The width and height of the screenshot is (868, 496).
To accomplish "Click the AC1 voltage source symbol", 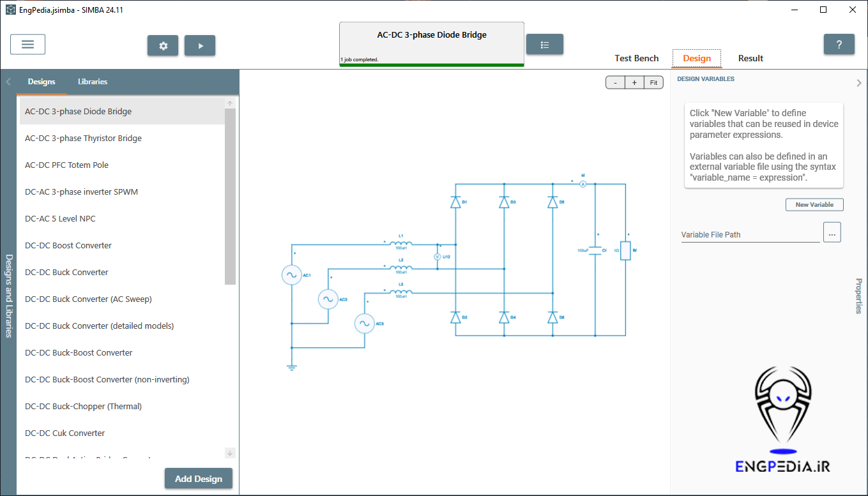I will (x=291, y=275).
